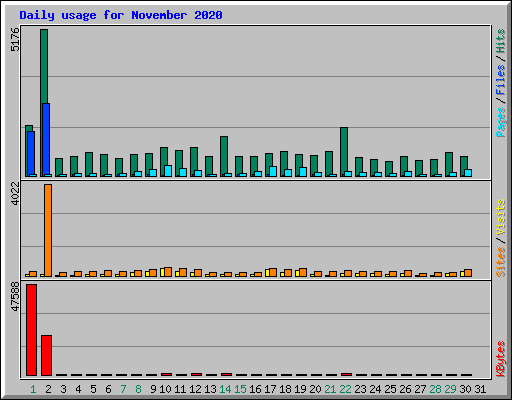512x400 pixels.
Task: Click the yellow Visits bar for day 10
Action: pyautogui.click(x=162, y=273)
